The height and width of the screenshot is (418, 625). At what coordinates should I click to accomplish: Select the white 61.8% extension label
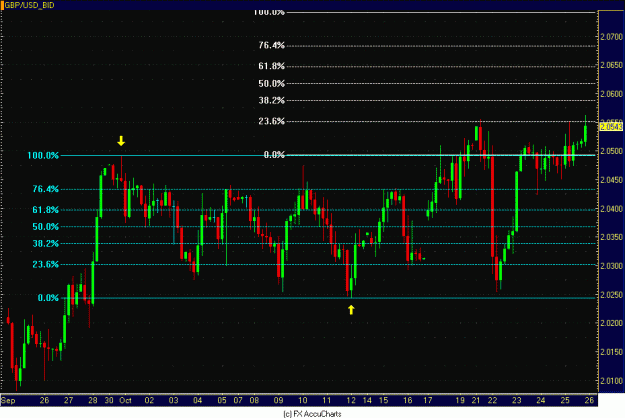271,66
